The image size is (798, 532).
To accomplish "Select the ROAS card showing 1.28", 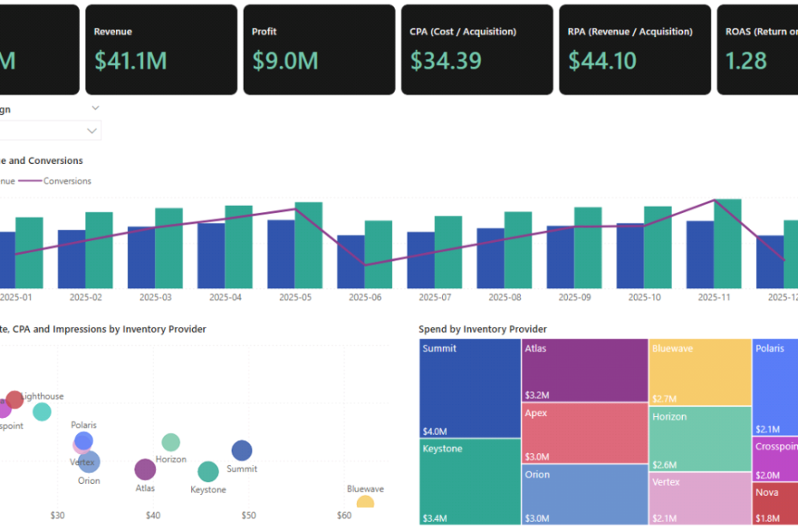I will (757, 50).
